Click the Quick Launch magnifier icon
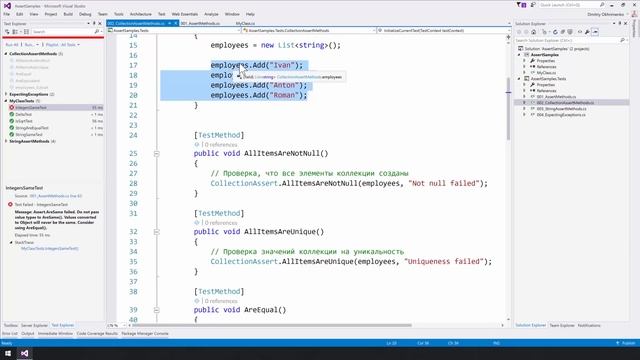Screen dimensions: 640x360 tap(602, 5)
